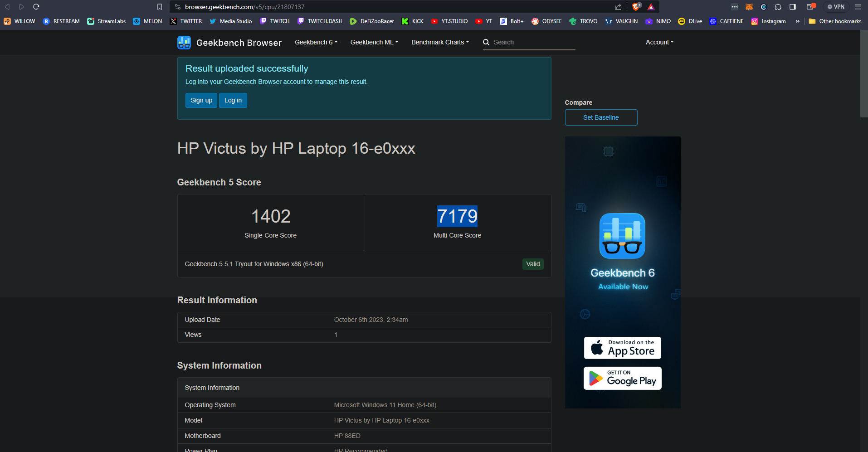Expand the Geekbench ML dropdown menu
The height and width of the screenshot is (452, 868).
[x=374, y=42]
